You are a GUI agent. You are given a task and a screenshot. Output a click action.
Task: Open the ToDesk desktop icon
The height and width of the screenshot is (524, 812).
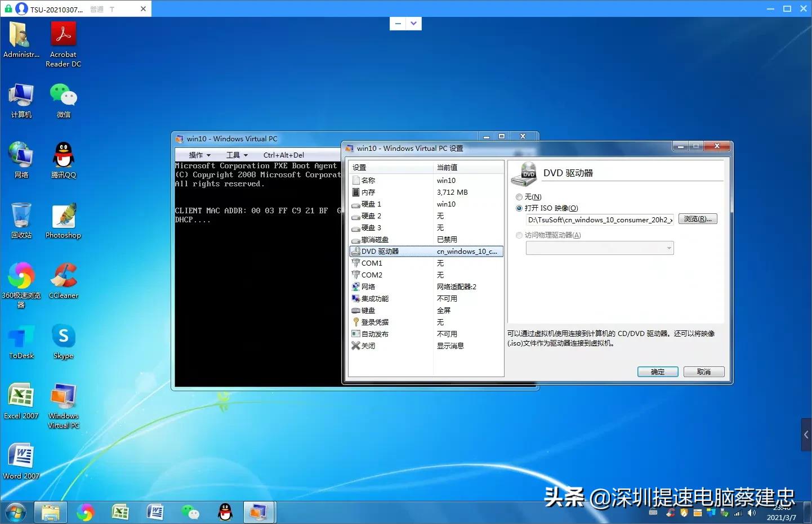point(21,338)
